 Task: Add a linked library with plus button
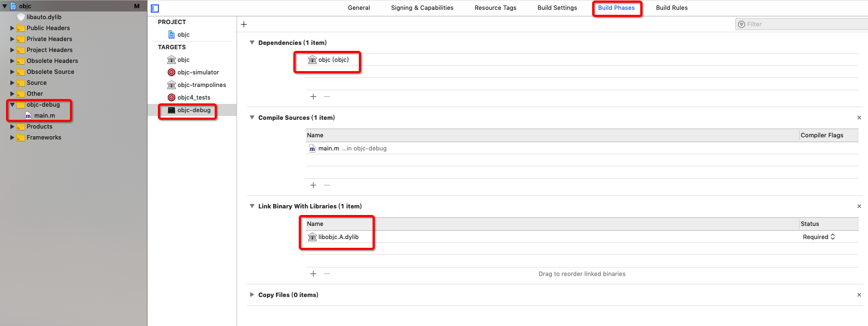pyautogui.click(x=313, y=273)
